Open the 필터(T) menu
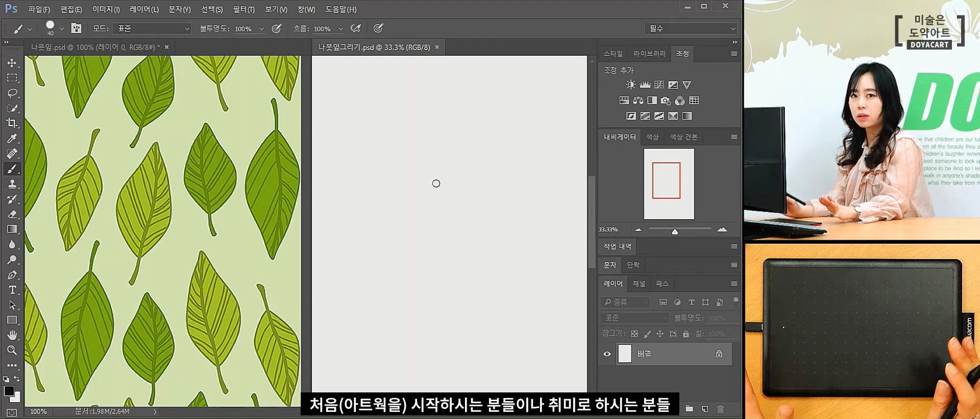980x419 pixels. pos(243,9)
